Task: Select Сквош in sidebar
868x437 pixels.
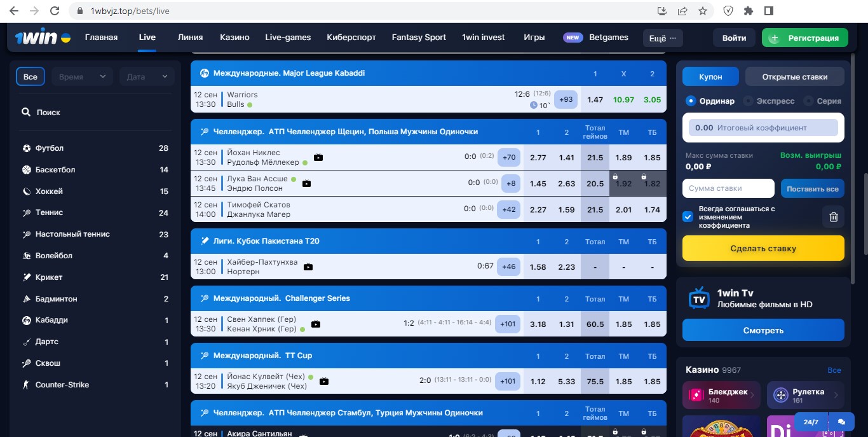Action: point(95,363)
